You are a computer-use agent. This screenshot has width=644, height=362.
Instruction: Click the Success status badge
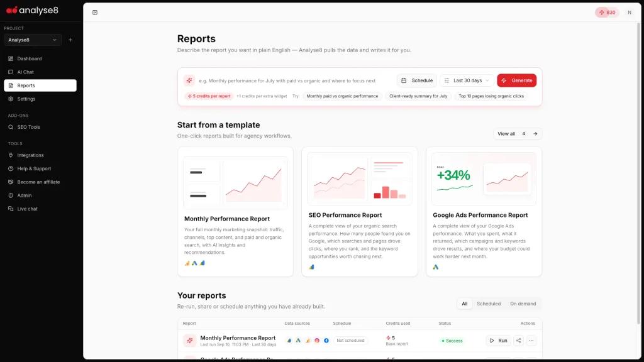[x=452, y=341]
